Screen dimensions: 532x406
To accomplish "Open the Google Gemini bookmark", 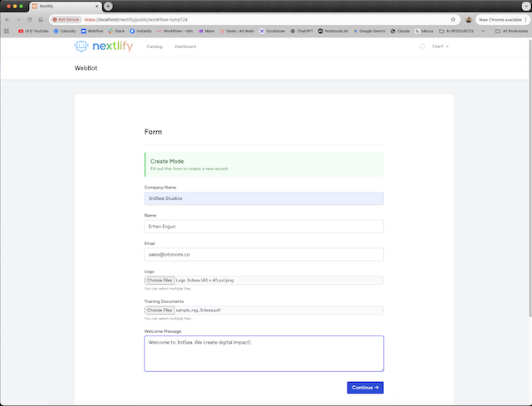I will tap(369, 31).
